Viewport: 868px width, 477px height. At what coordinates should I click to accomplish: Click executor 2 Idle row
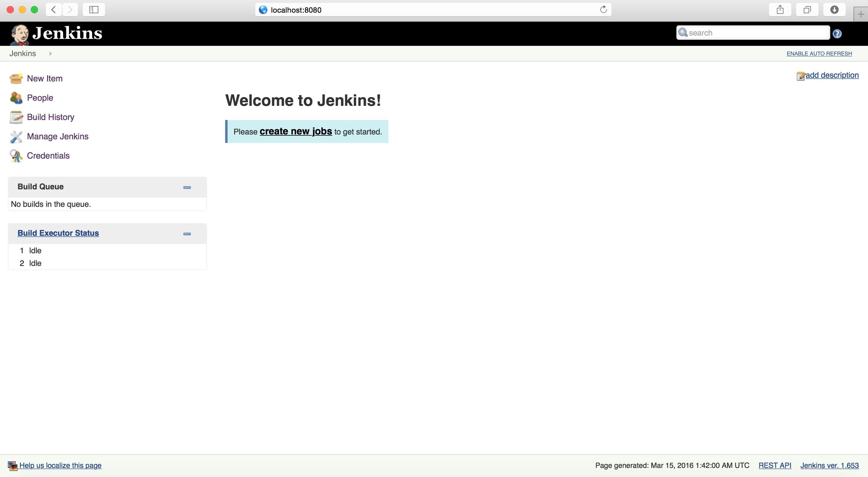pyautogui.click(x=107, y=263)
